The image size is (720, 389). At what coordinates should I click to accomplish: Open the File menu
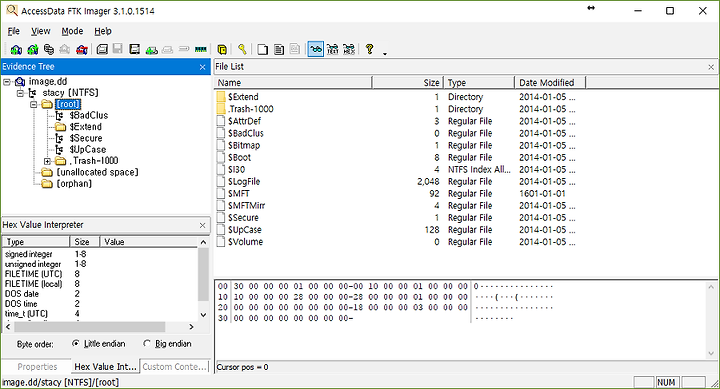point(14,31)
